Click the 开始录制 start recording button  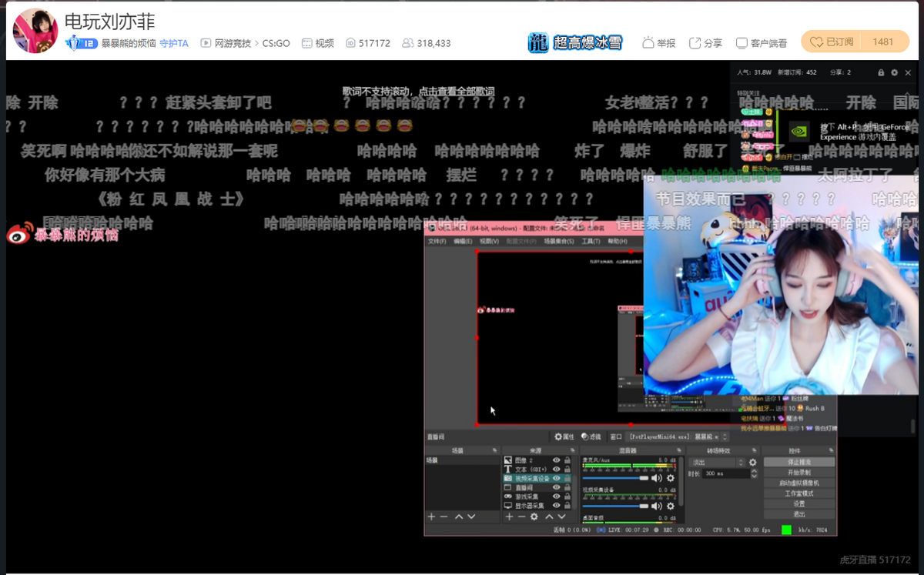pyautogui.click(x=799, y=473)
